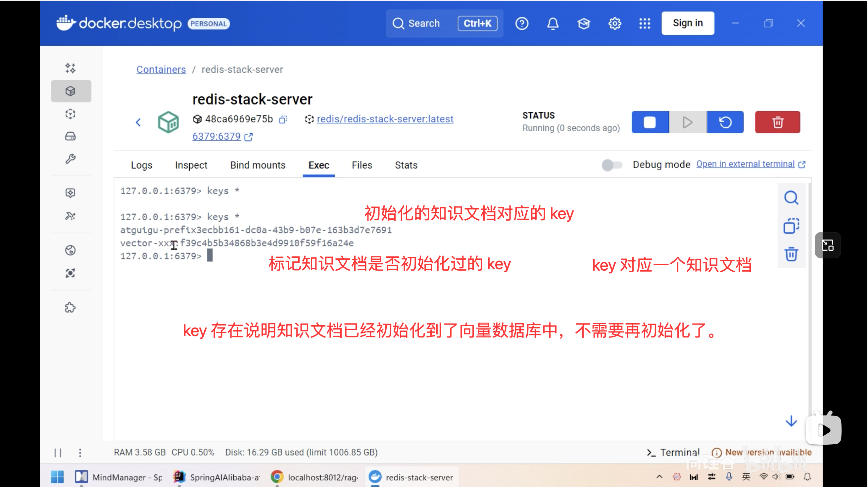Go back via Containers breadcrumb link

point(161,69)
